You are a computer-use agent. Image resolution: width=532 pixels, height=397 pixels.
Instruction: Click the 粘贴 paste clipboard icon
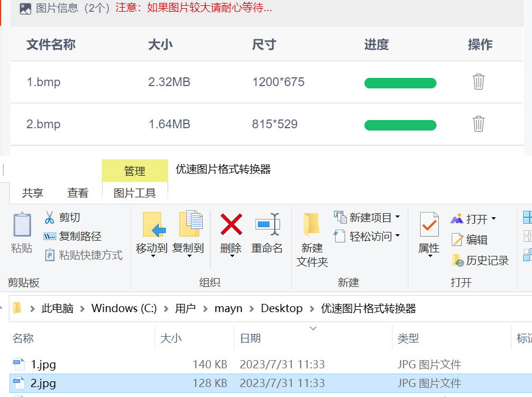pos(22,224)
